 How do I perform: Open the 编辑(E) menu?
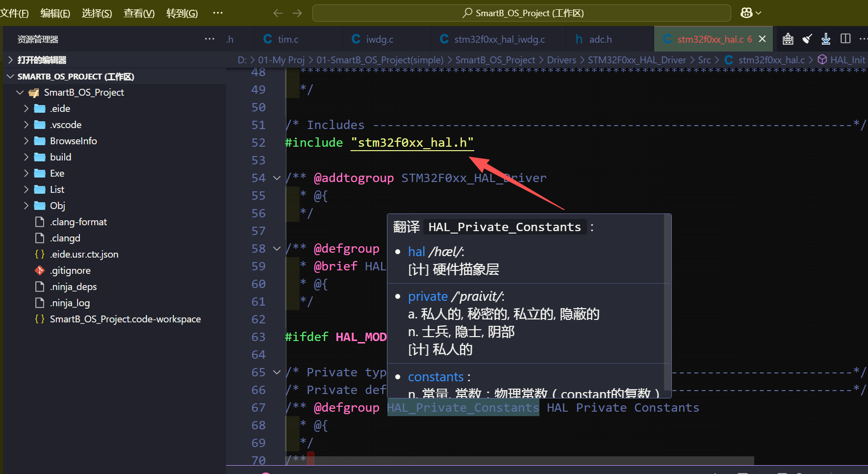[x=55, y=13]
